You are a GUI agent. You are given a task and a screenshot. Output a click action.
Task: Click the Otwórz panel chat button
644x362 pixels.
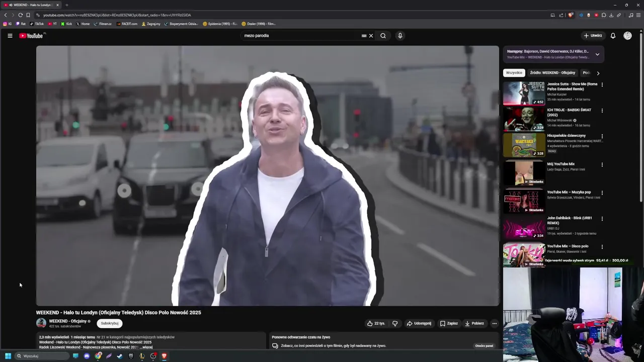(x=484, y=346)
